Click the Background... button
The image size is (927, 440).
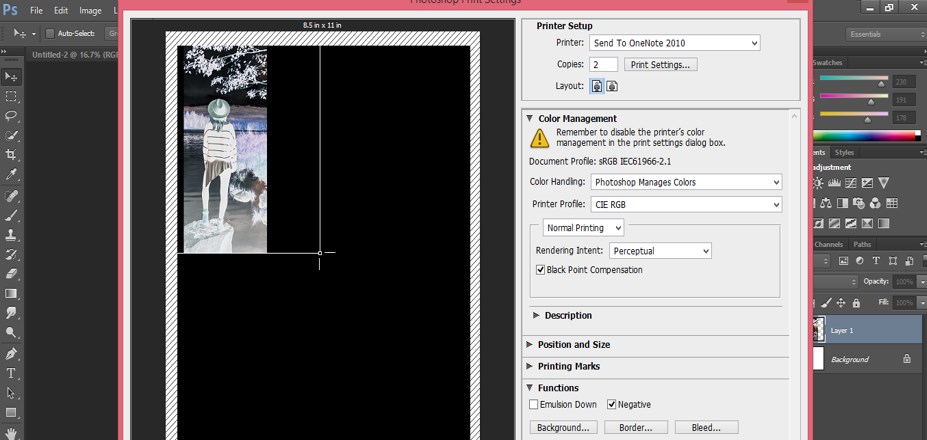tap(563, 428)
